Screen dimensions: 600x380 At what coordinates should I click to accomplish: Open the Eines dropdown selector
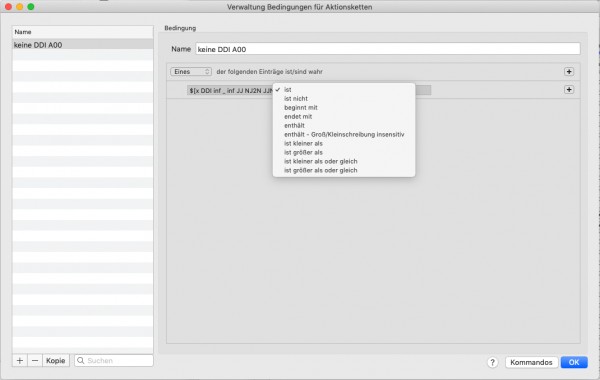(191, 72)
